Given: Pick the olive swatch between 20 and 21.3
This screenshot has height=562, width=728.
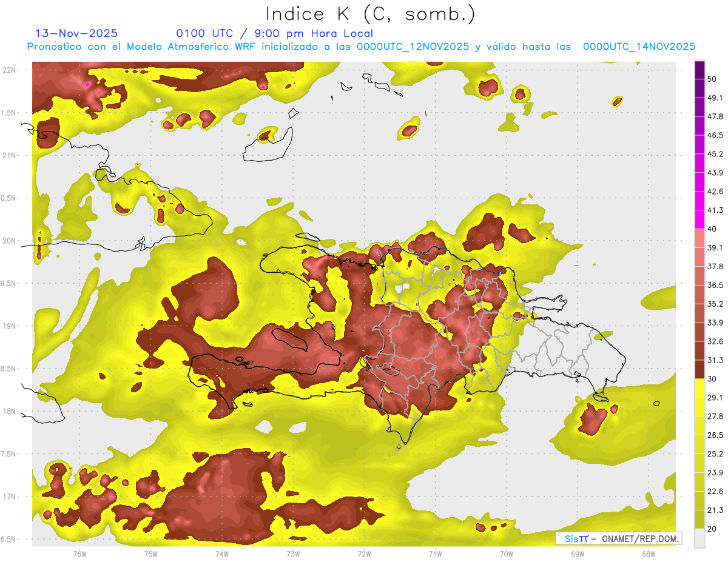Looking at the screenshot, I should pos(699,520).
